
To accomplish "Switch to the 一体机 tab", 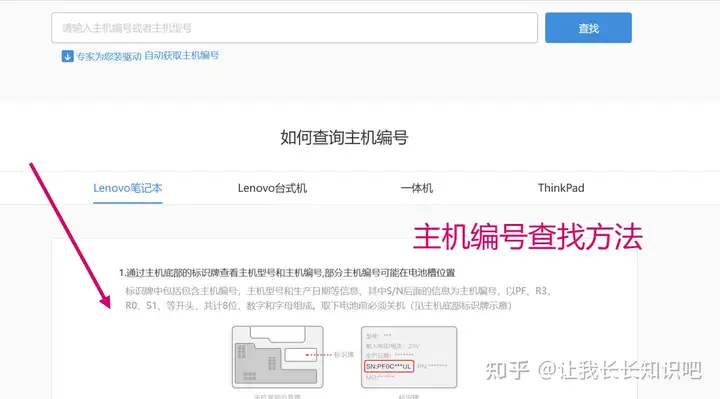I will click(x=416, y=188).
